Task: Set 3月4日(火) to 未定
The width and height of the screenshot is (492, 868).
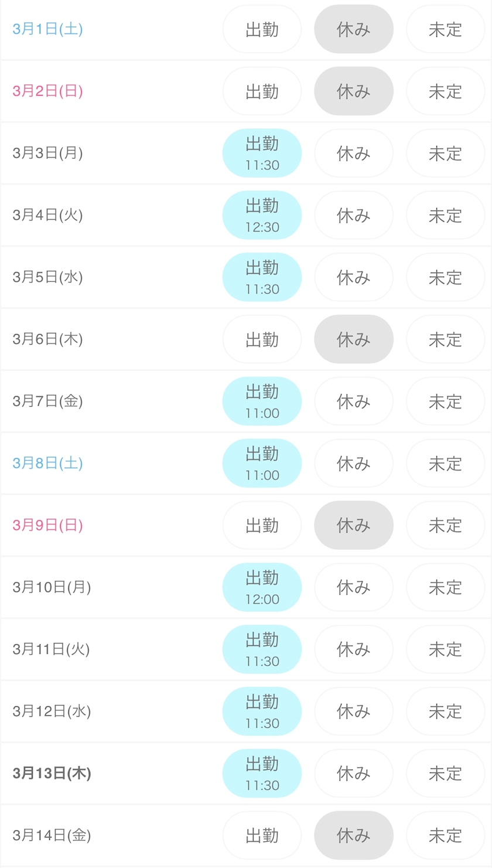Action: point(445,216)
